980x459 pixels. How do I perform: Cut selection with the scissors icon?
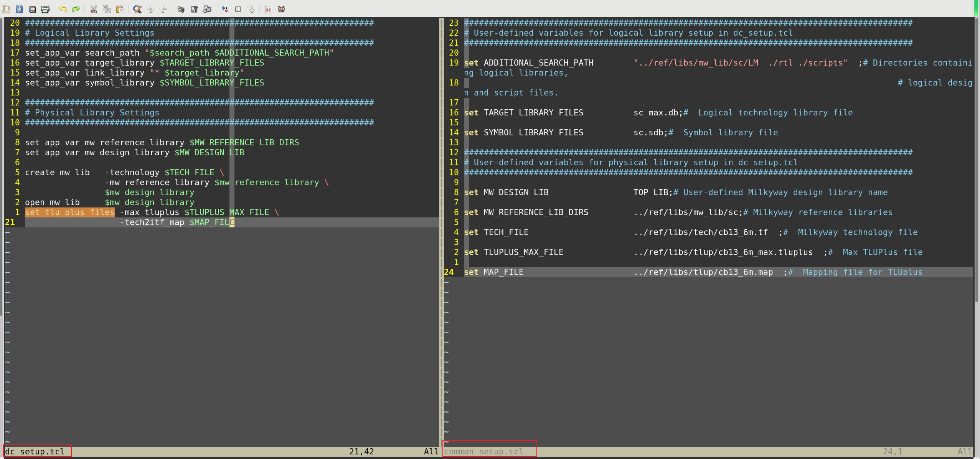(94, 9)
